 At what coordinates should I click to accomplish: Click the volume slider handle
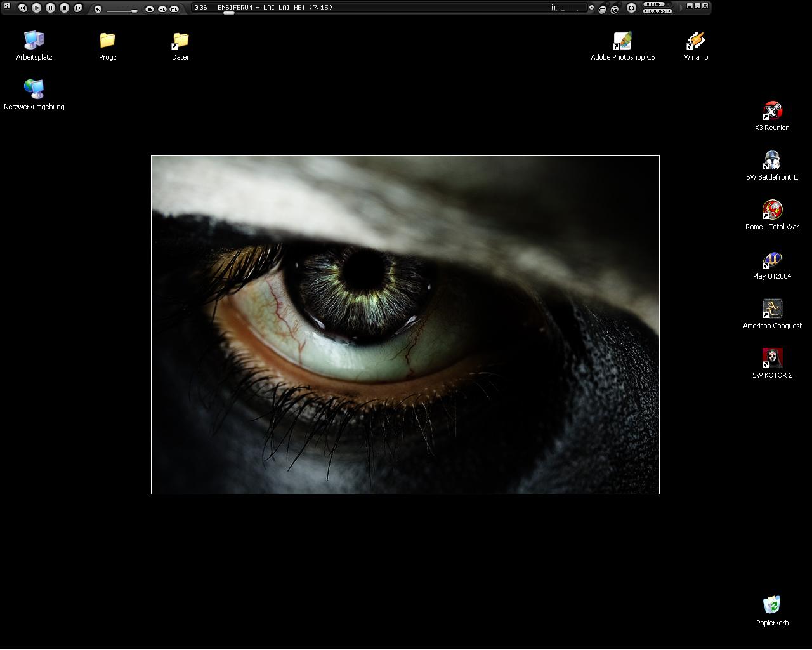134,11
